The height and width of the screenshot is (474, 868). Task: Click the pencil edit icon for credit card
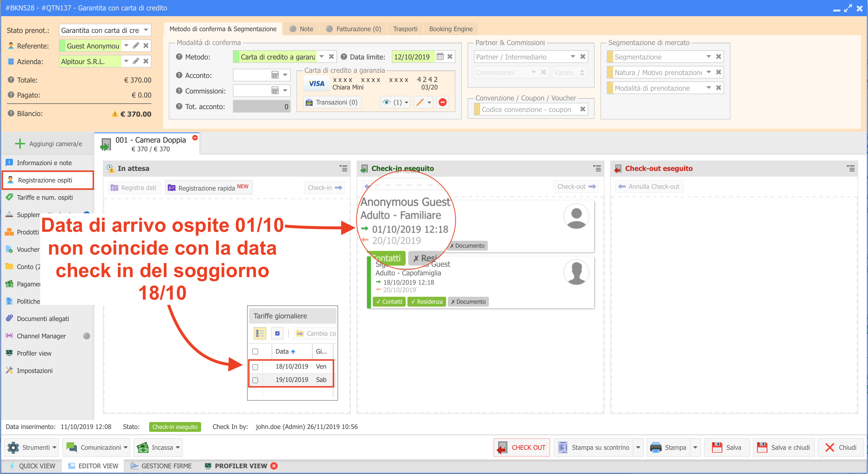(420, 102)
